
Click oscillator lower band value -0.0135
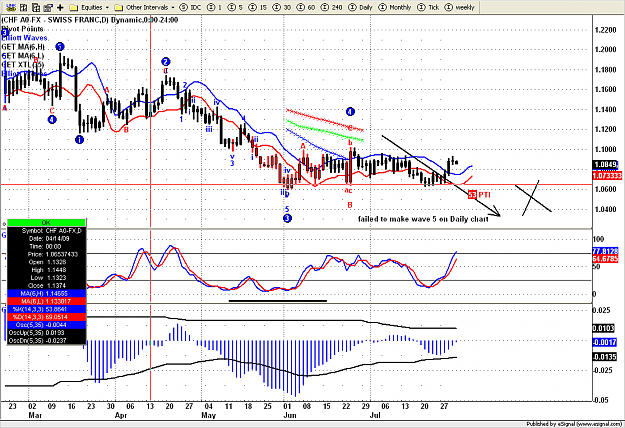click(x=605, y=357)
